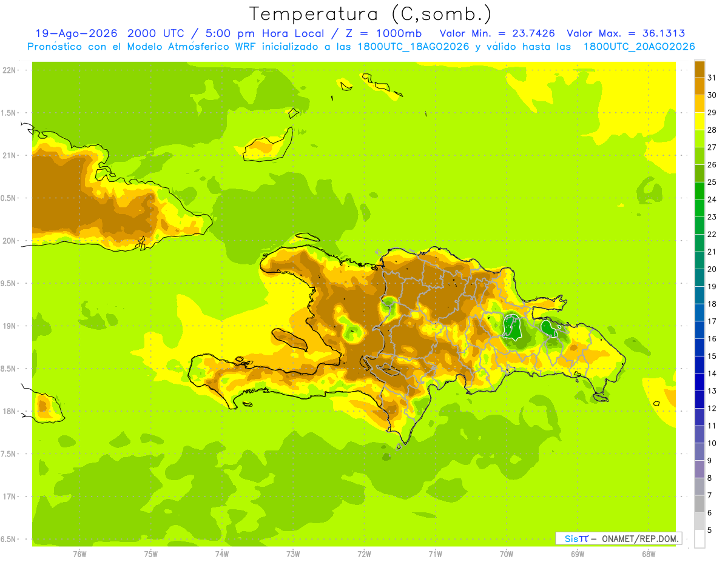Click the gray legend swatch between 6 and 7
The height and width of the screenshot is (562, 728).
tap(699, 504)
